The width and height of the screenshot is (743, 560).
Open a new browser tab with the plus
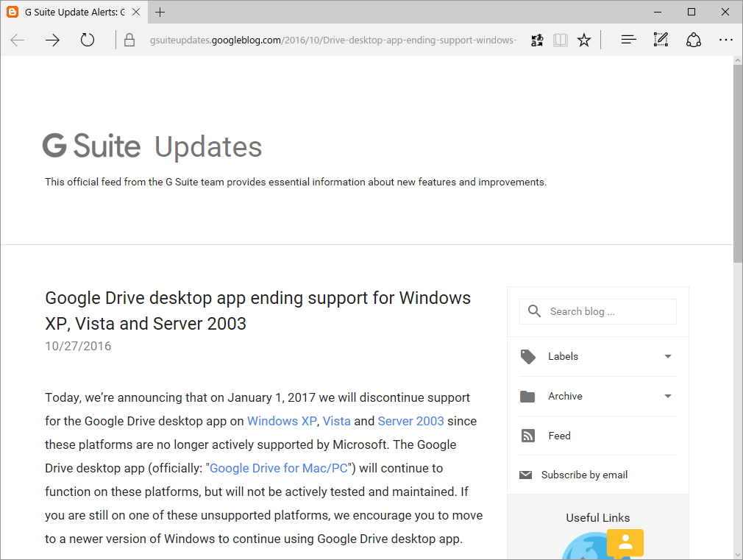(x=160, y=12)
